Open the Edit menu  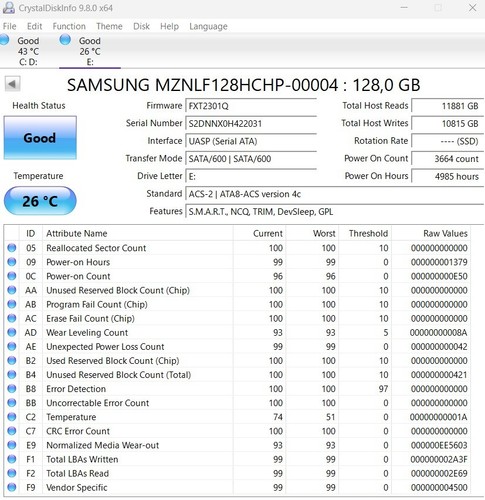pyautogui.click(x=35, y=26)
